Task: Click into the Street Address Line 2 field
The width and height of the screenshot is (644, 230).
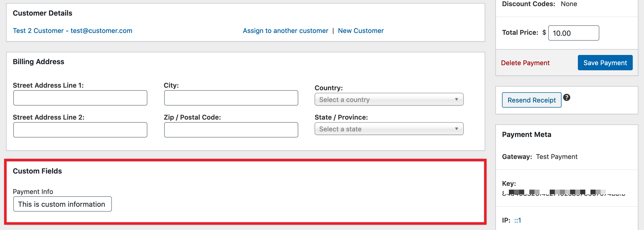Action: [x=80, y=130]
